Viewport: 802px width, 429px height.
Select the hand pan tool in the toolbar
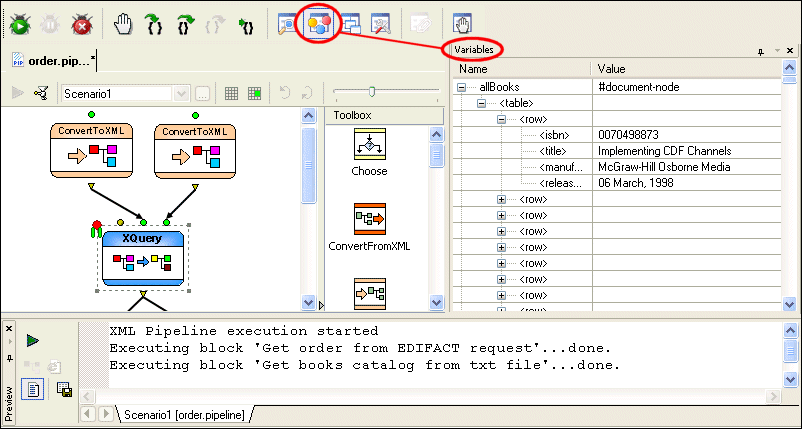[123, 23]
